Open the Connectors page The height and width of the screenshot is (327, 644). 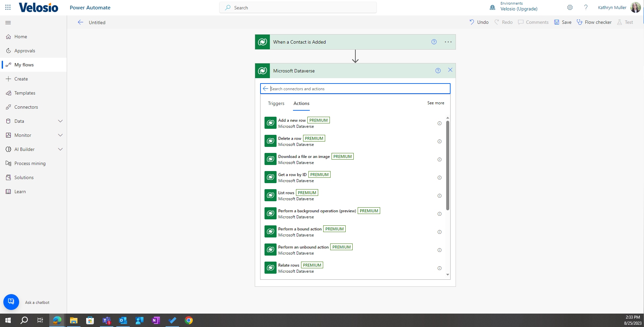coord(26,107)
